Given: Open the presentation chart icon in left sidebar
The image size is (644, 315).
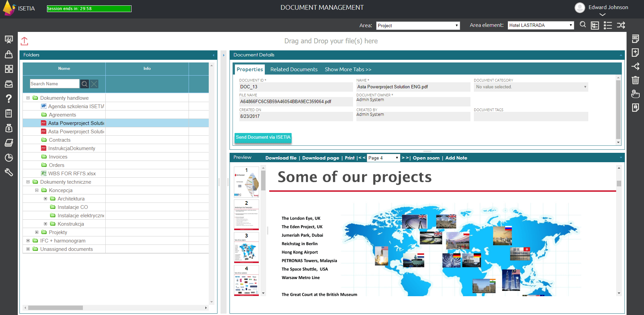Looking at the screenshot, I should point(9,39).
